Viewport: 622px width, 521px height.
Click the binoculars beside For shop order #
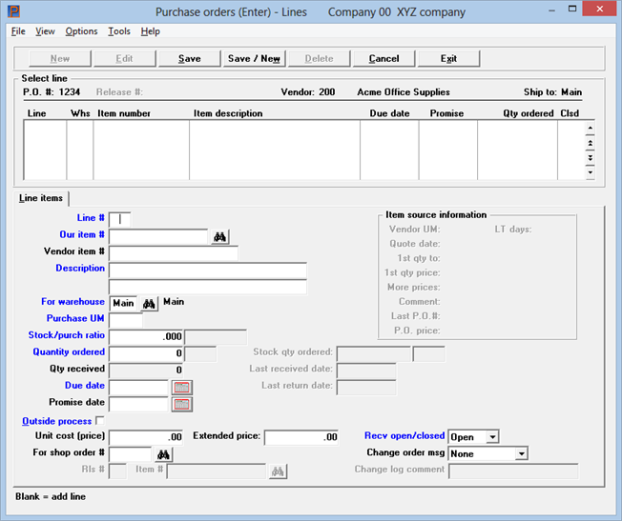163,454
